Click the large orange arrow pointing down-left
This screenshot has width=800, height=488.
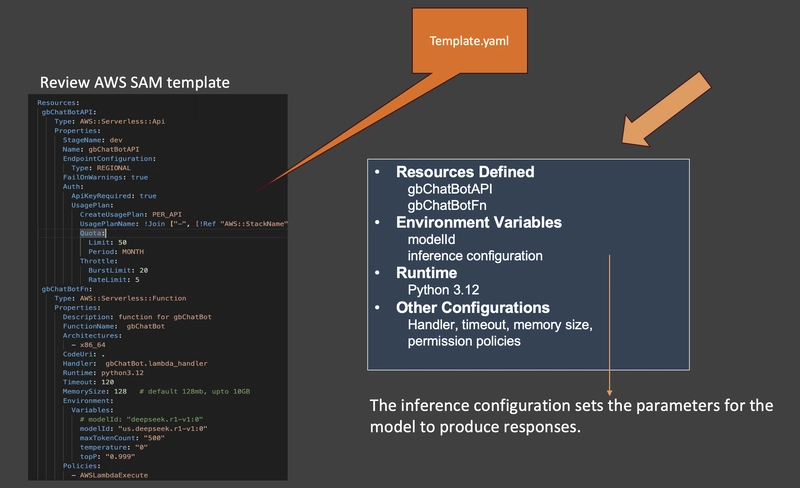(666, 110)
